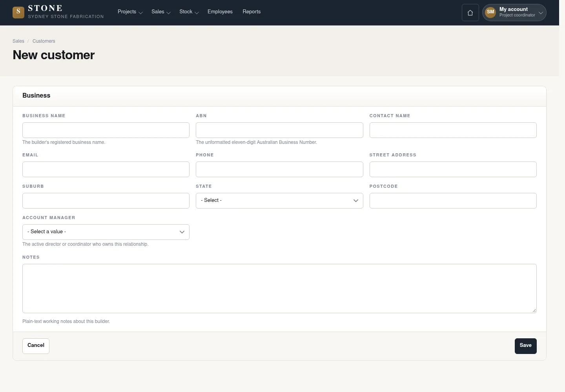Open the Reports page
The width and height of the screenshot is (565, 392).
(252, 12)
